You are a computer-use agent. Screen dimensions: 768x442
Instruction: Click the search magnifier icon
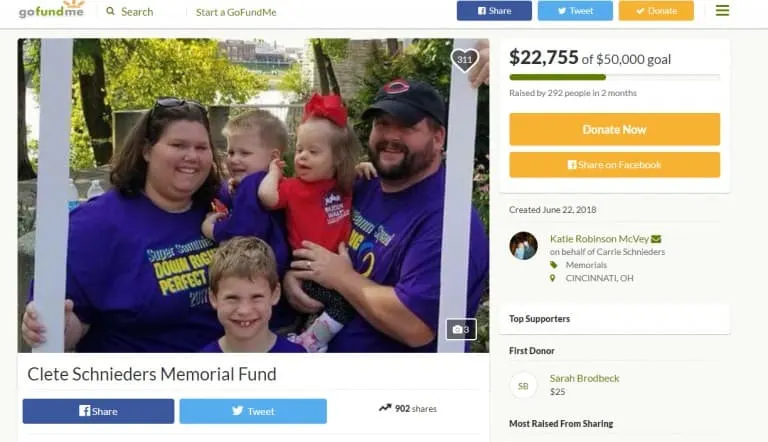click(110, 11)
